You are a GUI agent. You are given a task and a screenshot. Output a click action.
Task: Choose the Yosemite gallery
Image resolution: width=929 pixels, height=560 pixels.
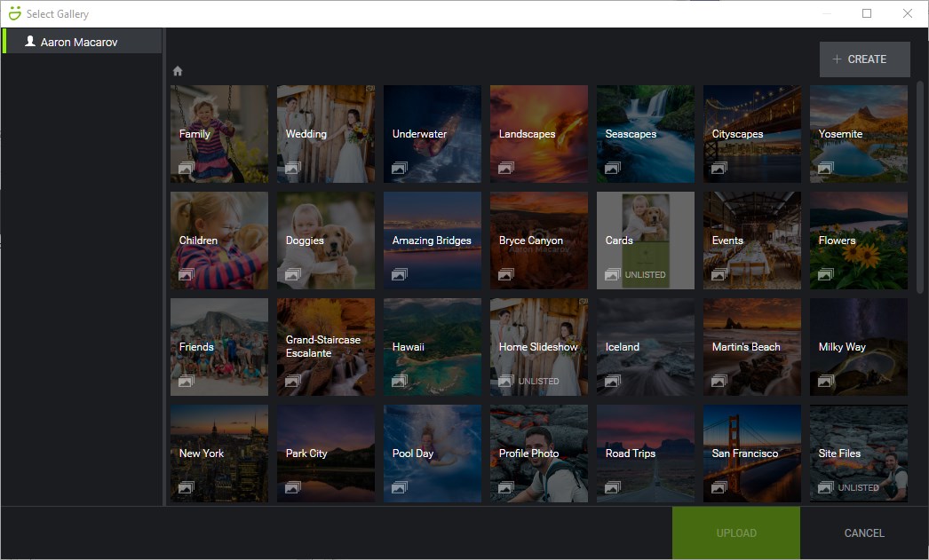tap(859, 134)
